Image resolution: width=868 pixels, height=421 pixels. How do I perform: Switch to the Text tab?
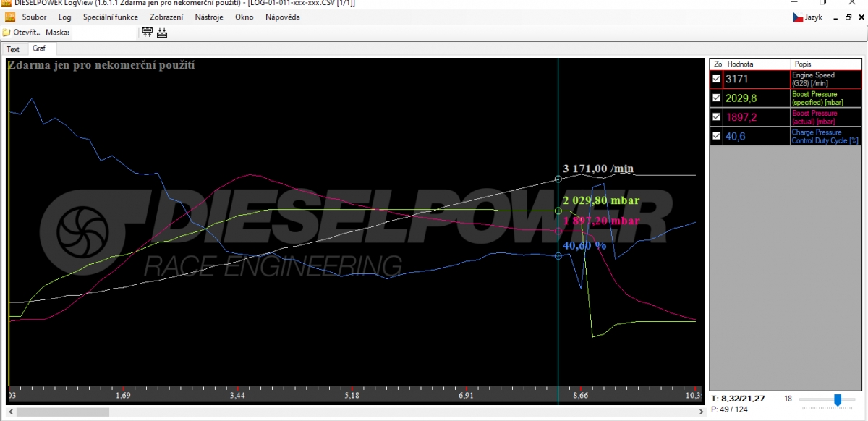pyautogui.click(x=13, y=49)
